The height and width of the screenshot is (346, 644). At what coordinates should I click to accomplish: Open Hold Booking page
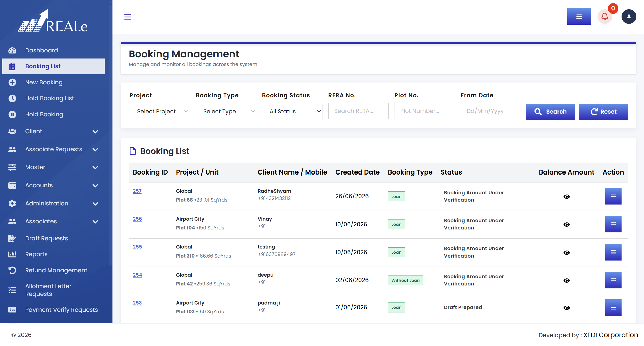coord(54,114)
